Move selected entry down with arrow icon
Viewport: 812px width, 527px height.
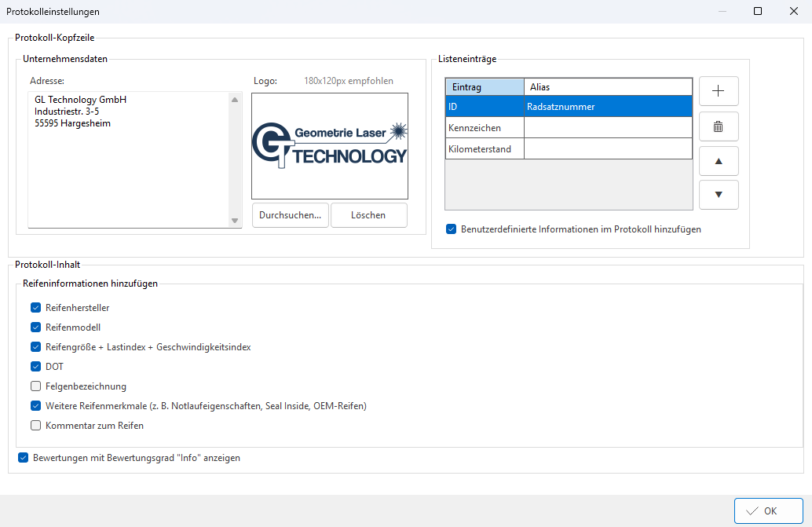coord(718,195)
